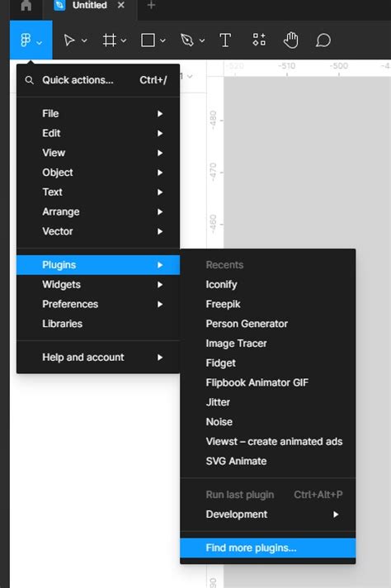The height and width of the screenshot is (588, 391).
Task: Open the Preferences submenu
Action: [98, 304]
